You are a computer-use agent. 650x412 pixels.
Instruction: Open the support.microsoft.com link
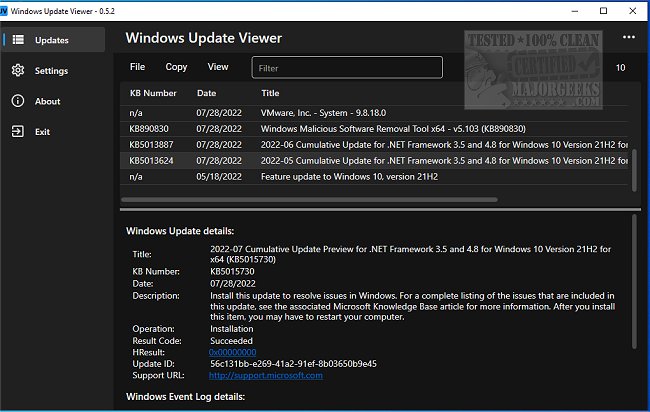[x=266, y=376]
